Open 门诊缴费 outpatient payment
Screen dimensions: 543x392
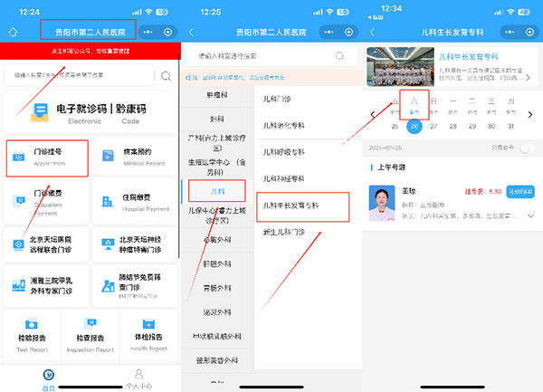[46, 203]
